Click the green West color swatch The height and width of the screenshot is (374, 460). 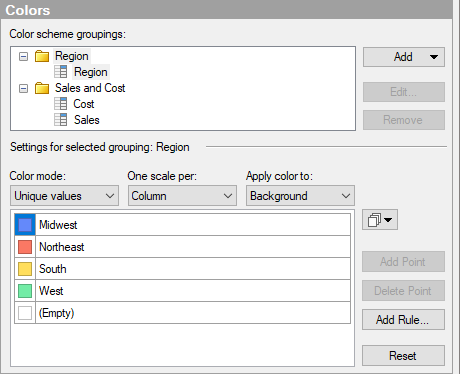[25, 291]
